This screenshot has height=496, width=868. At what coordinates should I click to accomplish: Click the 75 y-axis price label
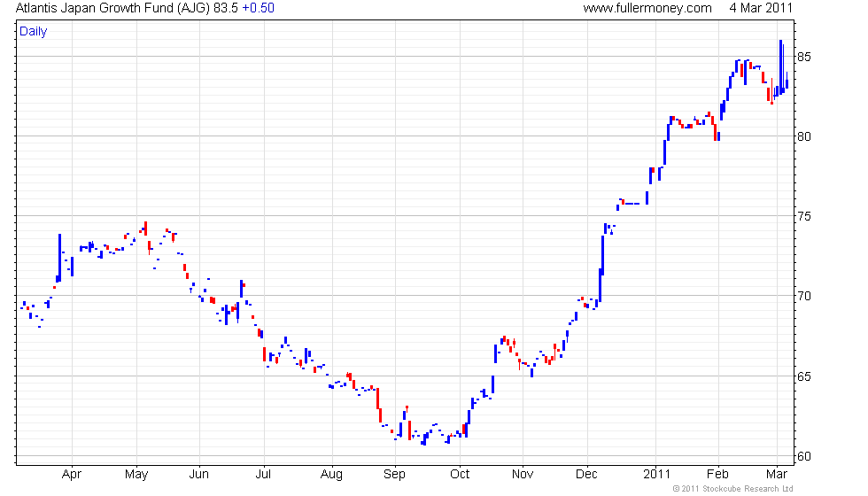click(804, 216)
